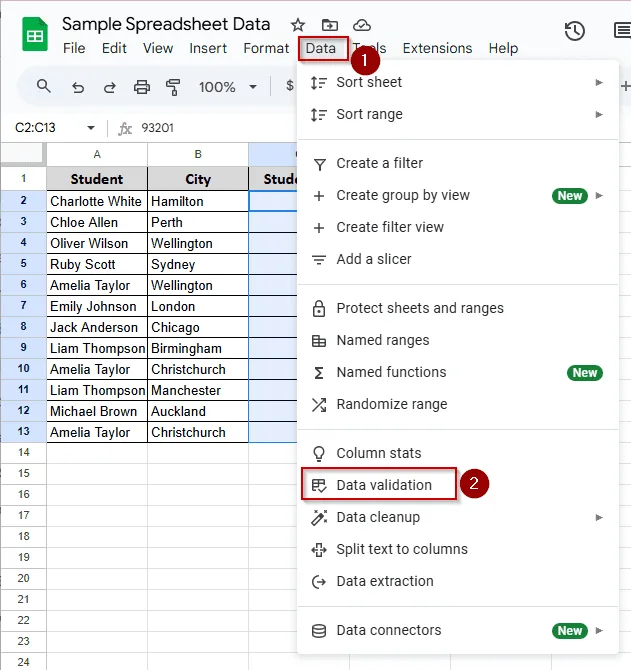Click the select all corner box

[22, 154]
